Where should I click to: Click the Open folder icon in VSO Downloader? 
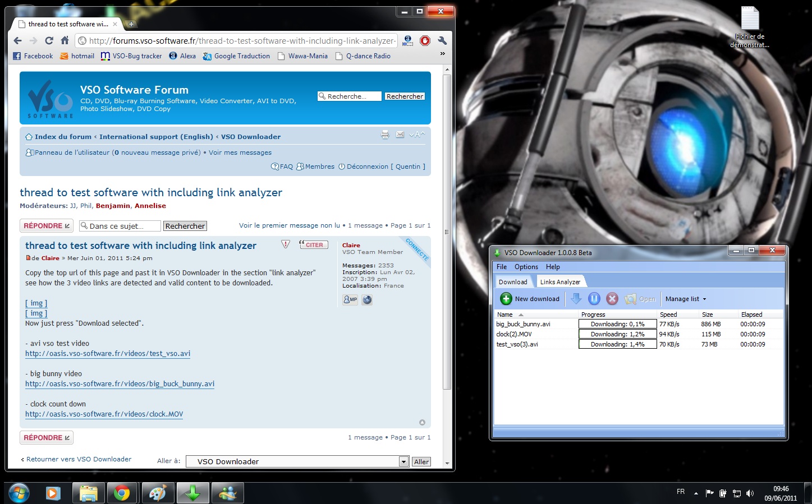[x=631, y=299]
